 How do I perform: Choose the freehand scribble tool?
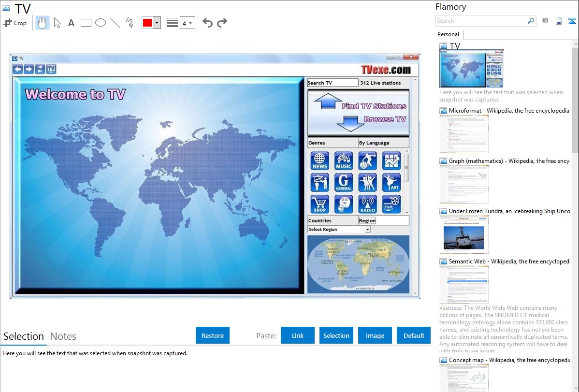130,23
